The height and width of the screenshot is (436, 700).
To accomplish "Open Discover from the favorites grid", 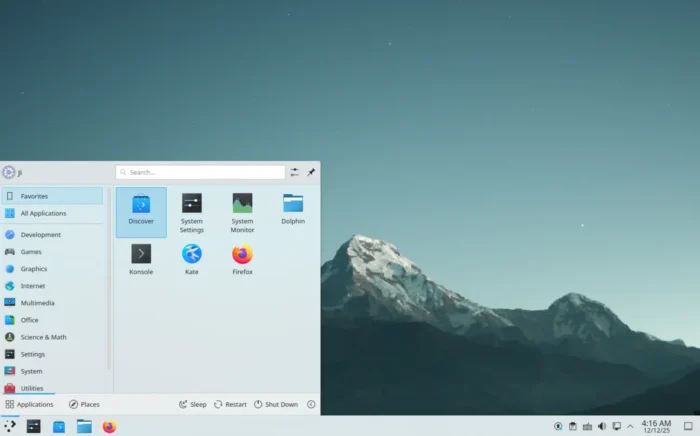I will tap(141, 210).
